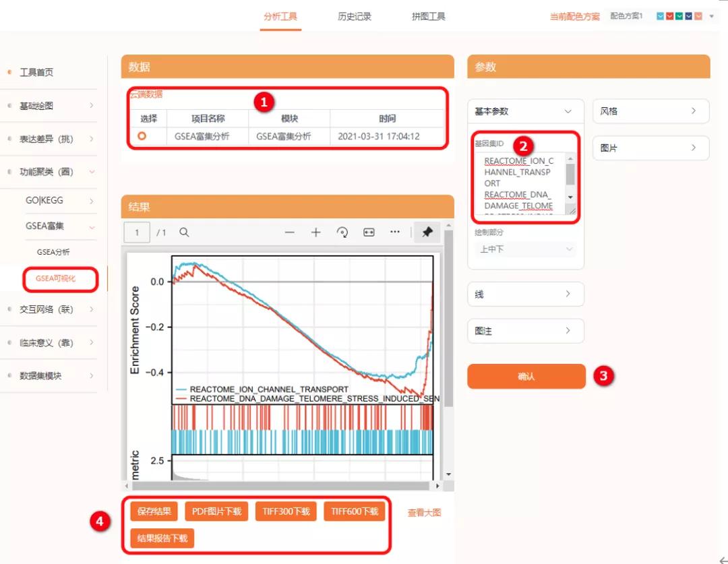The height and width of the screenshot is (564, 728).
Task: Open the 基本参数 parameter dropdown
Action: pyautogui.click(x=525, y=111)
